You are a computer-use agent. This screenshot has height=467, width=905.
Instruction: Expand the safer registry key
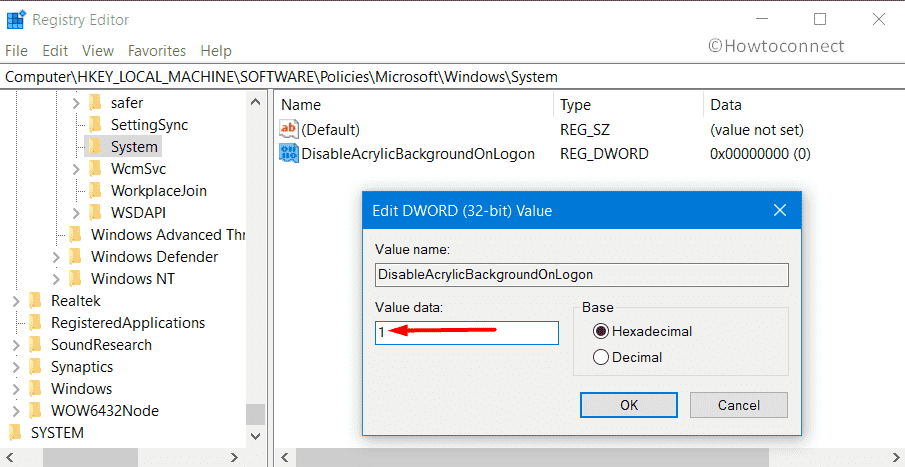tap(76, 103)
